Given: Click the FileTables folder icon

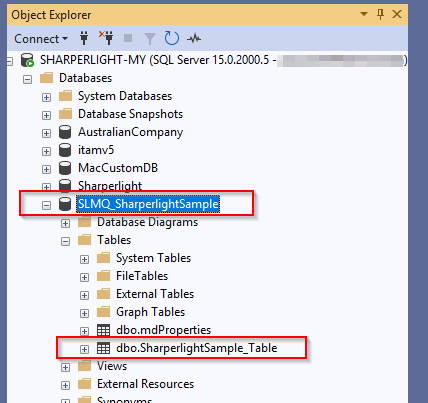Looking at the screenshot, I should (x=103, y=276).
